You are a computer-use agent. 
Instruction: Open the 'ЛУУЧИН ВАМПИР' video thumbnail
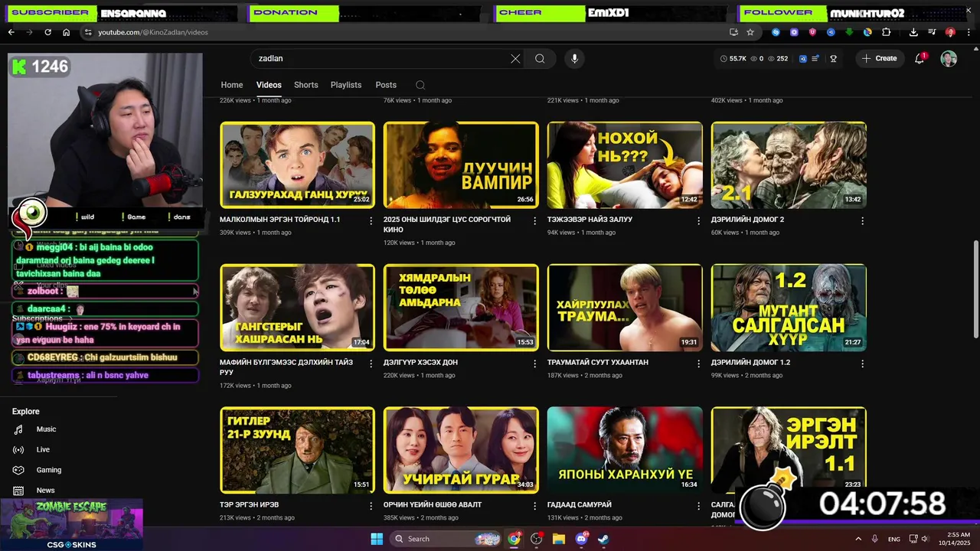(x=461, y=165)
